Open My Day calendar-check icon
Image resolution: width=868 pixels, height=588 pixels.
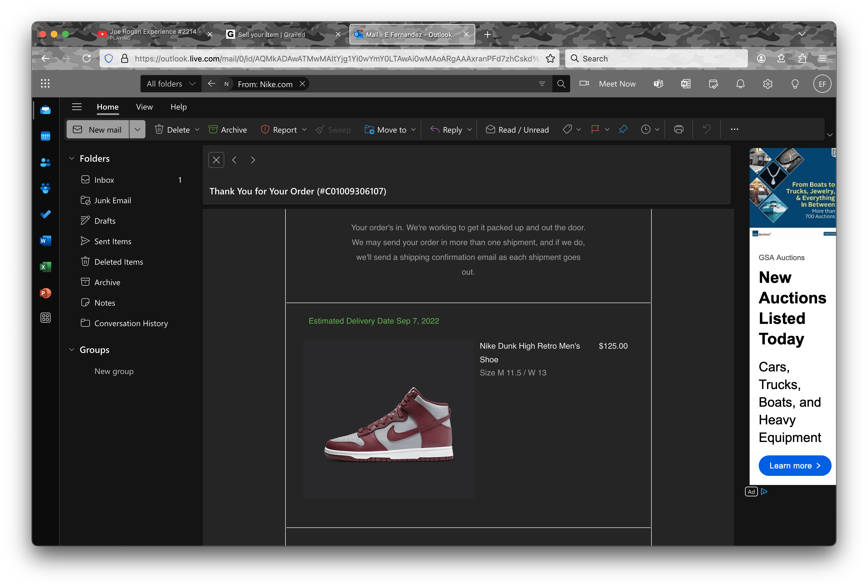[713, 84]
